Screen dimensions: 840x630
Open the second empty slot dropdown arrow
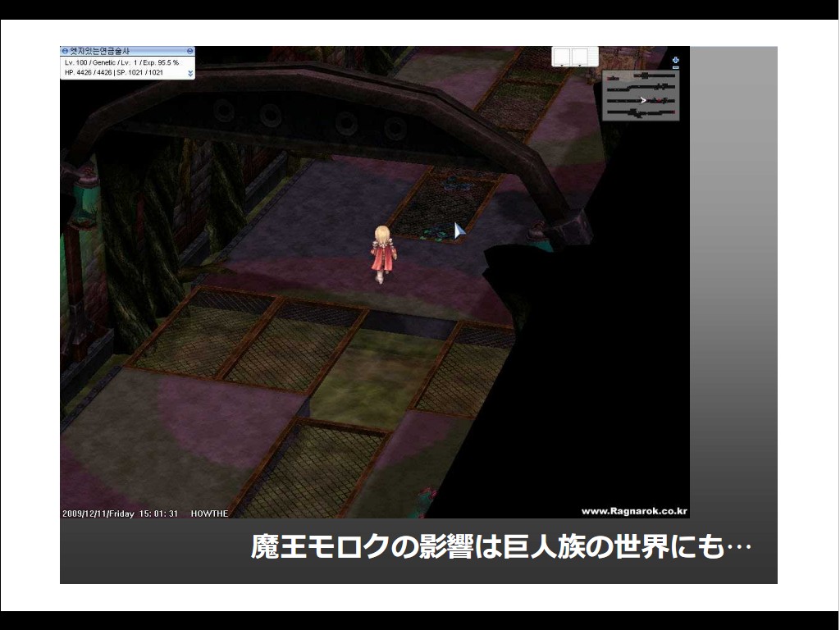point(580,64)
